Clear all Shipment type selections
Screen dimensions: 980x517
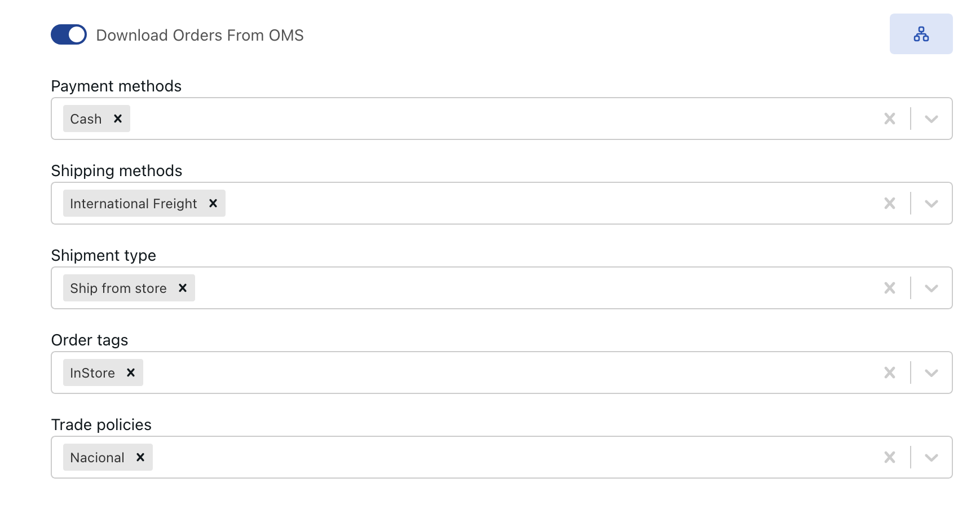click(x=890, y=288)
